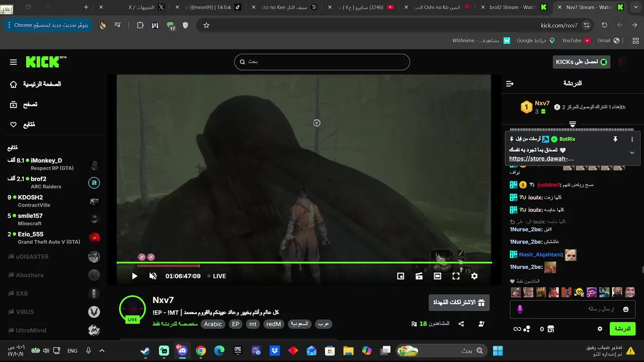Expand the pinned BotRix message
644x362 pixels.
click(632, 152)
